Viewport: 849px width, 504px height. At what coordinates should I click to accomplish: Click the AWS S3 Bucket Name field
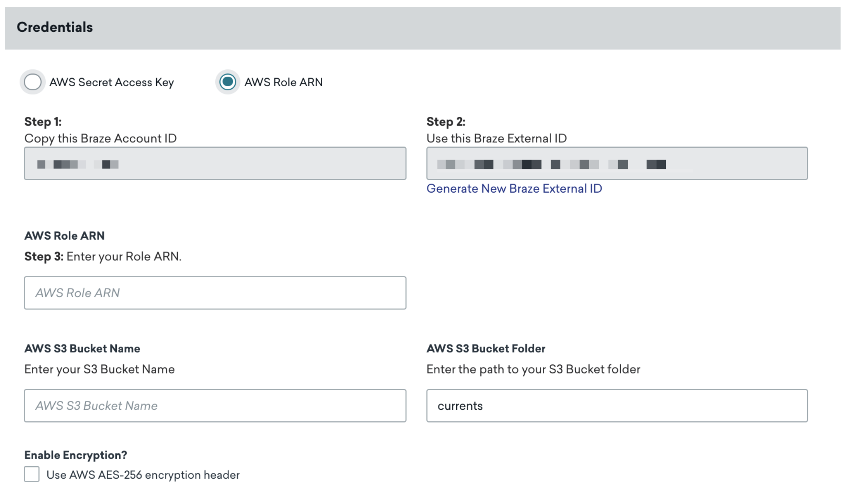[x=215, y=406]
